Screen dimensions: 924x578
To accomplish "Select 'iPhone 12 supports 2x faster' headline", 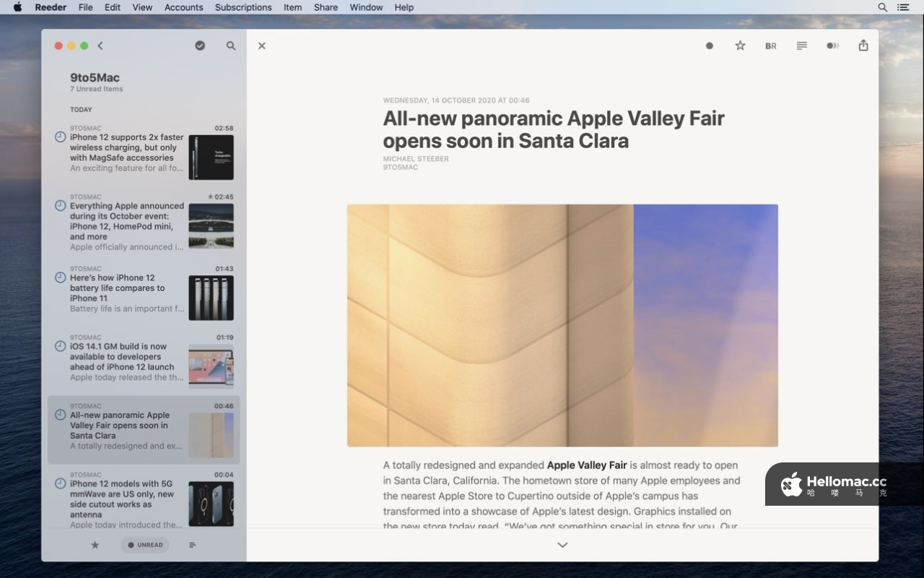I will (x=127, y=147).
